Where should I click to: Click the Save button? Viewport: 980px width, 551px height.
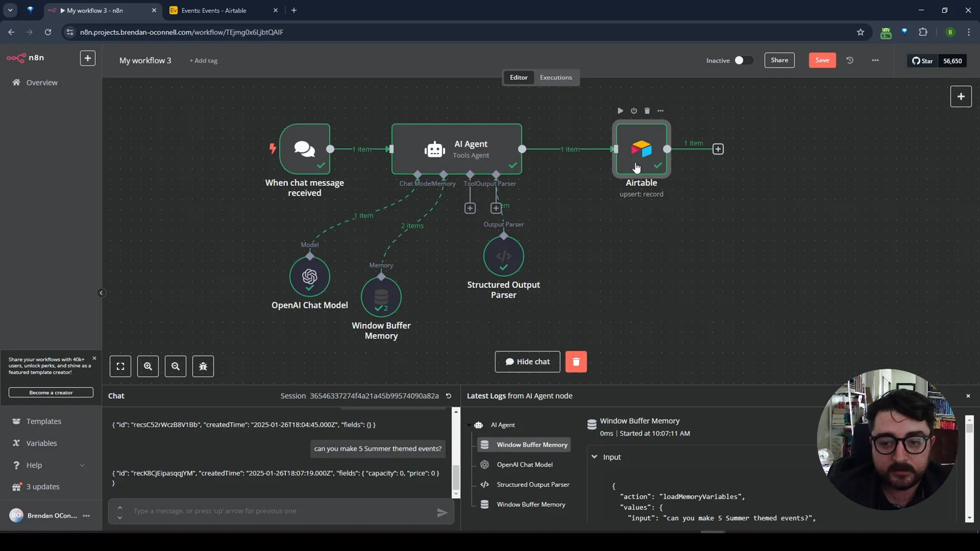822,61
